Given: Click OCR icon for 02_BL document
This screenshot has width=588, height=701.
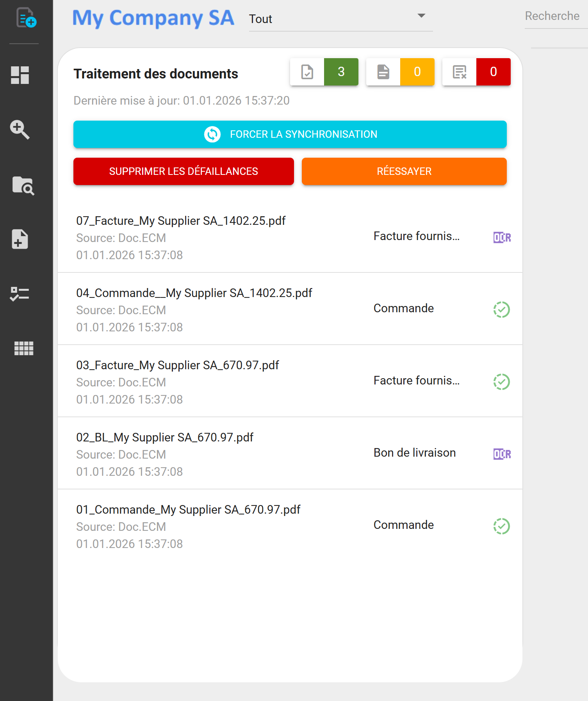Looking at the screenshot, I should coord(502,454).
